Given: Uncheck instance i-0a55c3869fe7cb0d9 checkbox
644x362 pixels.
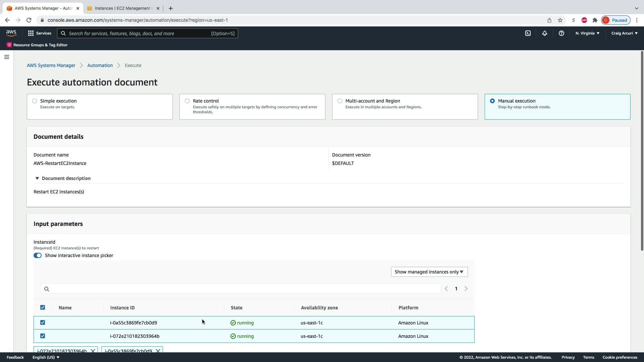Looking at the screenshot, I should (43, 322).
